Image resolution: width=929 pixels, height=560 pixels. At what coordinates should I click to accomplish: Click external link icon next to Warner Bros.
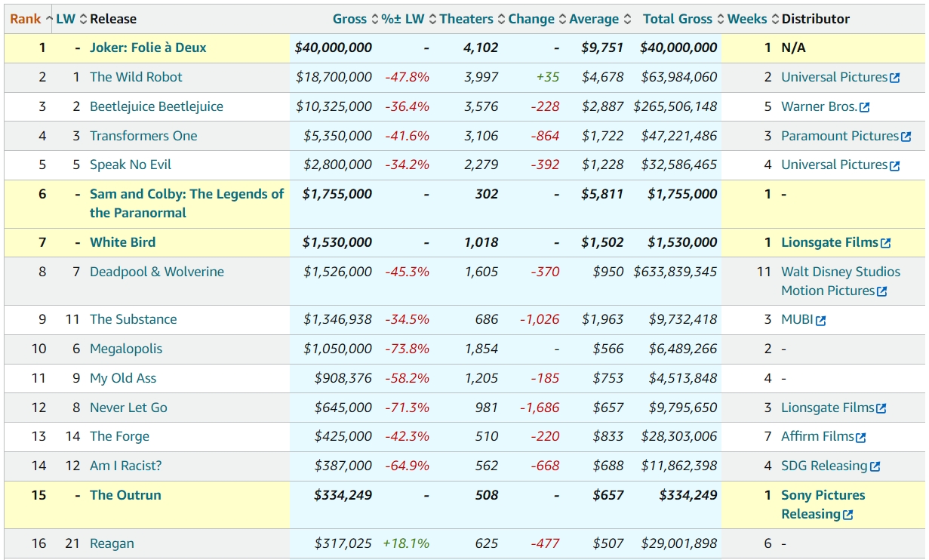coord(865,107)
